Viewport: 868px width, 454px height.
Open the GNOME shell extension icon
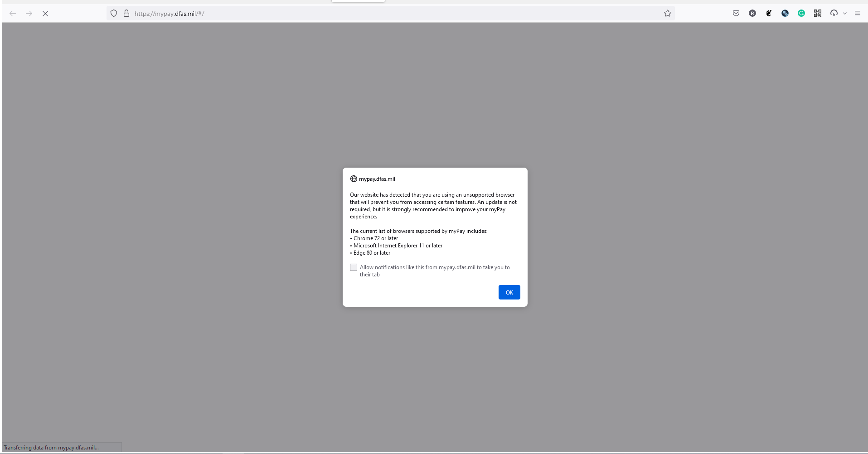(x=768, y=13)
